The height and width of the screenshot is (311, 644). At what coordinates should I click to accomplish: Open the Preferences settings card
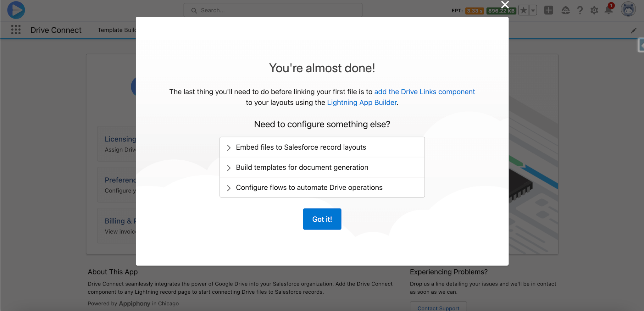pos(117,185)
